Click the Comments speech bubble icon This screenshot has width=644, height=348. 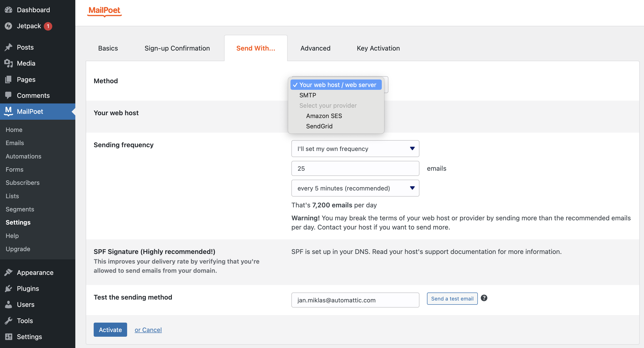click(8, 95)
